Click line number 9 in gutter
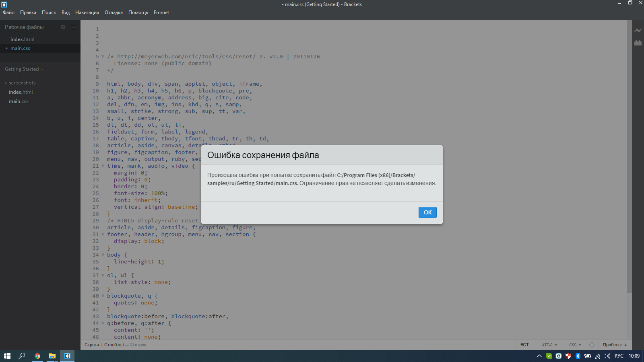644x362 pixels. click(97, 84)
